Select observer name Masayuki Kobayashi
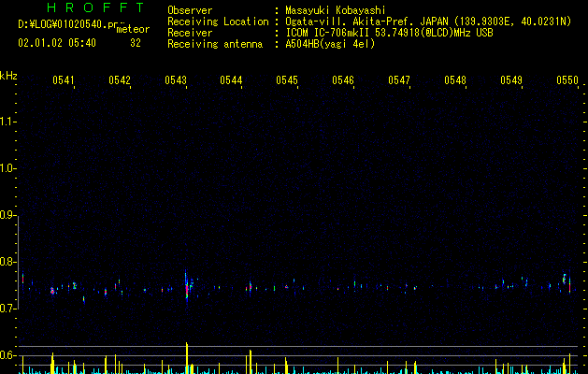This screenshot has height=374, width=588. click(336, 10)
